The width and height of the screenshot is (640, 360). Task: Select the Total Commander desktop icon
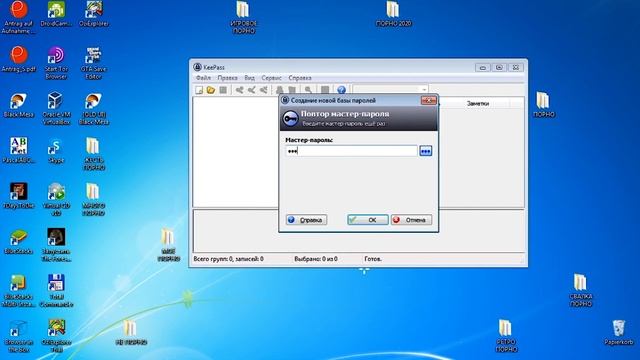(56, 291)
